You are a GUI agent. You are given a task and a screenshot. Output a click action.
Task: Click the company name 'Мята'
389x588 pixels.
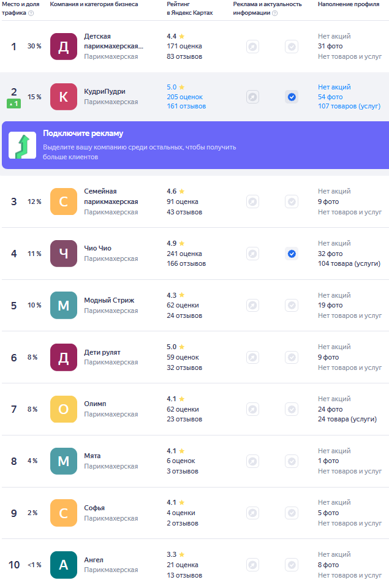(93, 456)
